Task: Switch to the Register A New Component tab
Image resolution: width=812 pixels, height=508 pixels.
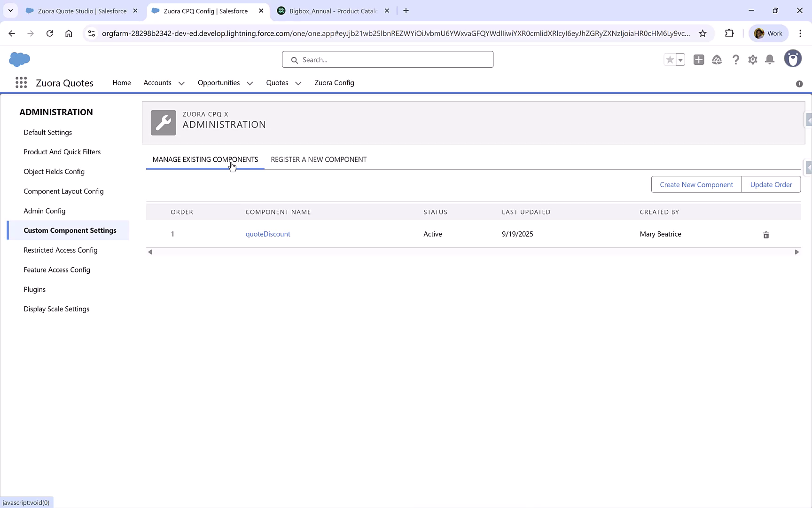Action: pyautogui.click(x=318, y=159)
